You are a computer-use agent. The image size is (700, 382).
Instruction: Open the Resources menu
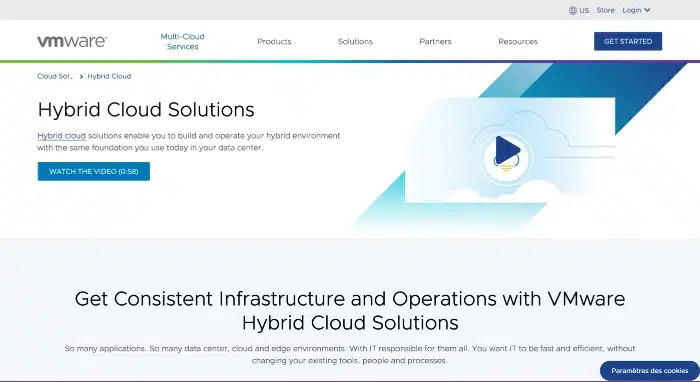518,42
